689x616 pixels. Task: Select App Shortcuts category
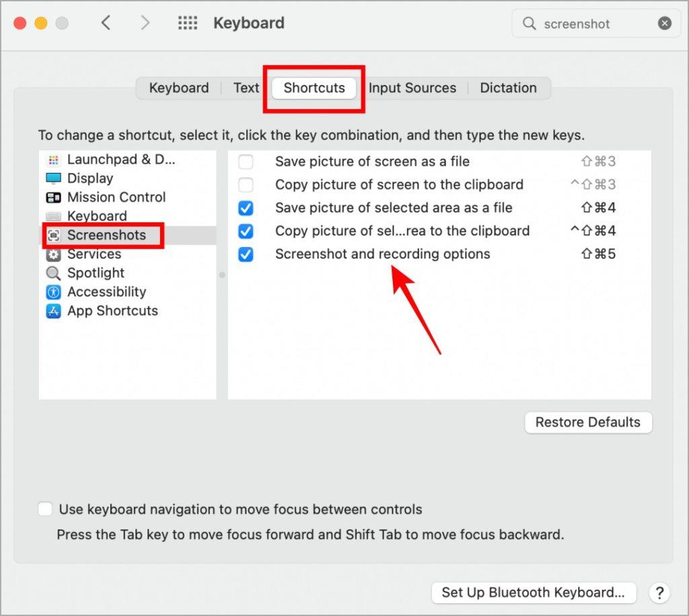127,311
